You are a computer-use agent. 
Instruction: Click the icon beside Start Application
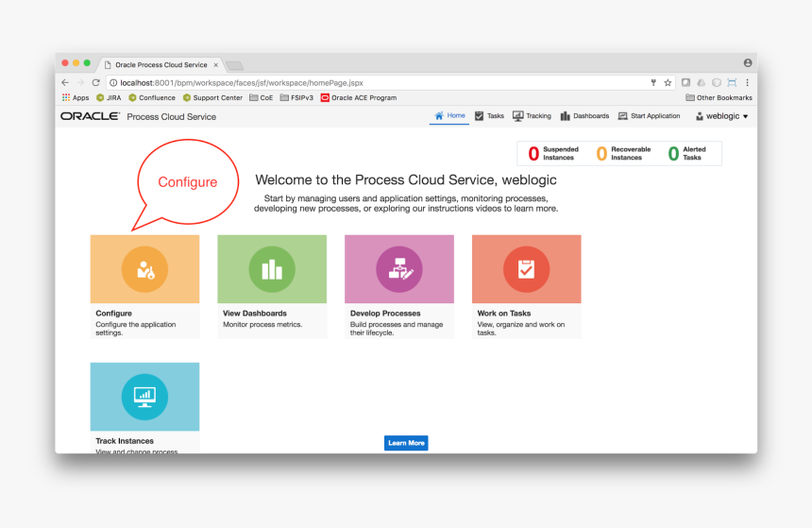[x=622, y=115]
